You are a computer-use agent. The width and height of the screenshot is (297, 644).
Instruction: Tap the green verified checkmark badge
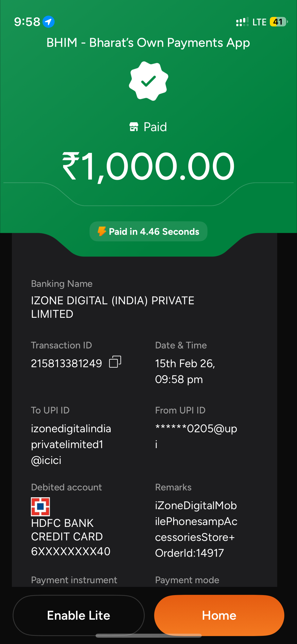(x=148, y=81)
